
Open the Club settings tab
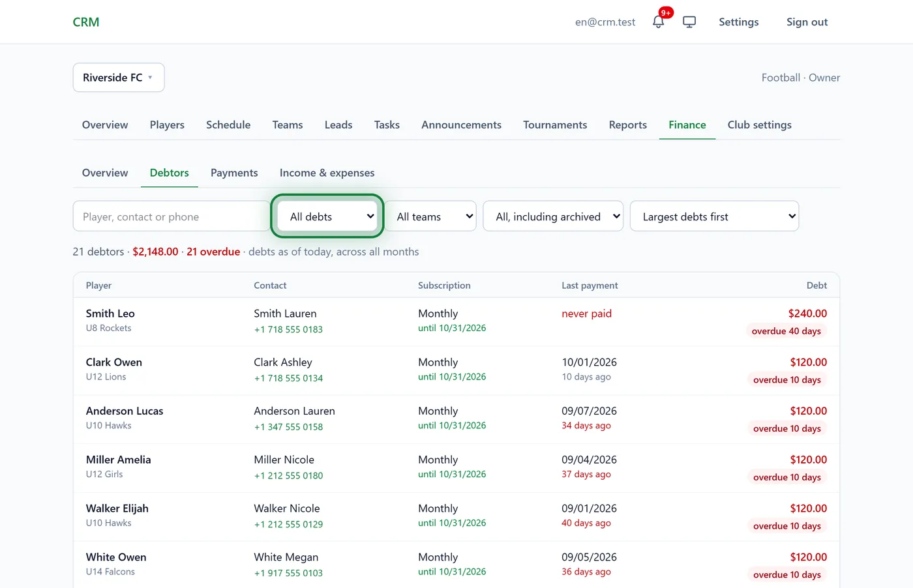[760, 125]
